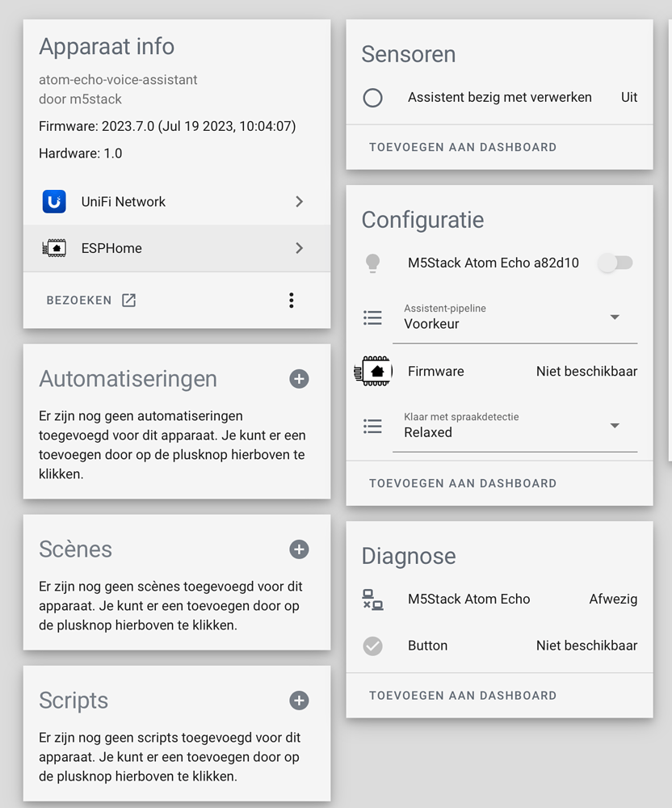Open the UniFi Network integration icon

53,201
